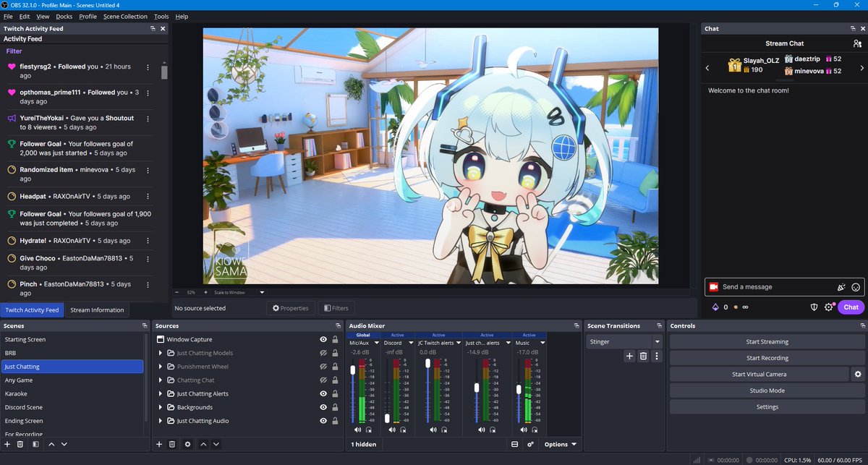Screen dimensions: 868x465
Task: Toggle lock on Just Chatting Audio group
Action: point(335,421)
